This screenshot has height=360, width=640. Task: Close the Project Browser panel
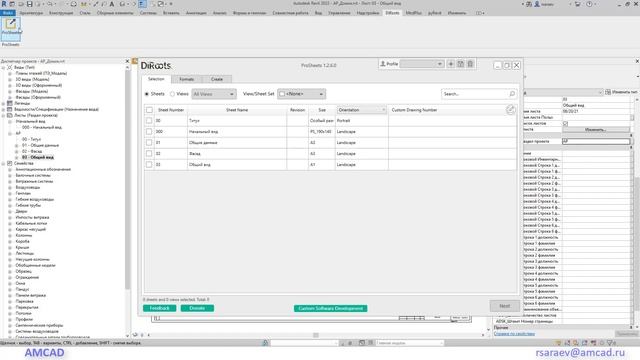(127, 61)
